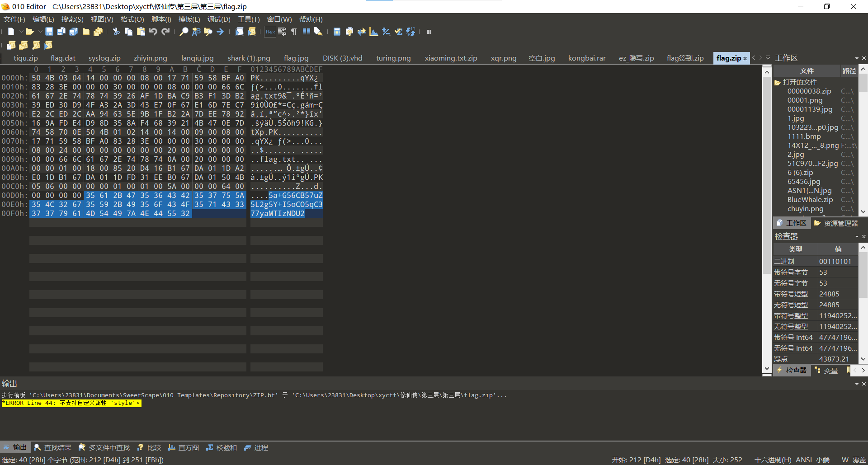Toggle the column mode icon
Screen dimensions: 868x465
[x=306, y=32]
